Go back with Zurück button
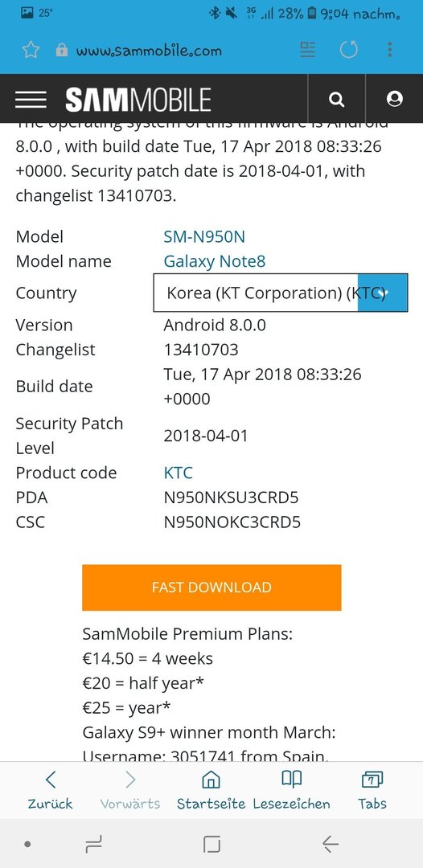Image resolution: width=423 pixels, height=868 pixels. pos(50,791)
